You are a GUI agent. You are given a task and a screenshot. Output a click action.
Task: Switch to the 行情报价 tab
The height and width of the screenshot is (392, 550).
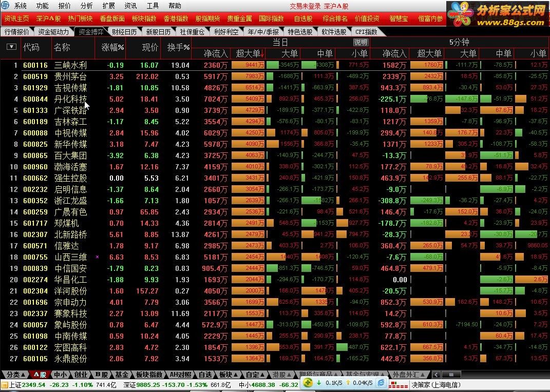pyautogui.click(x=16, y=32)
